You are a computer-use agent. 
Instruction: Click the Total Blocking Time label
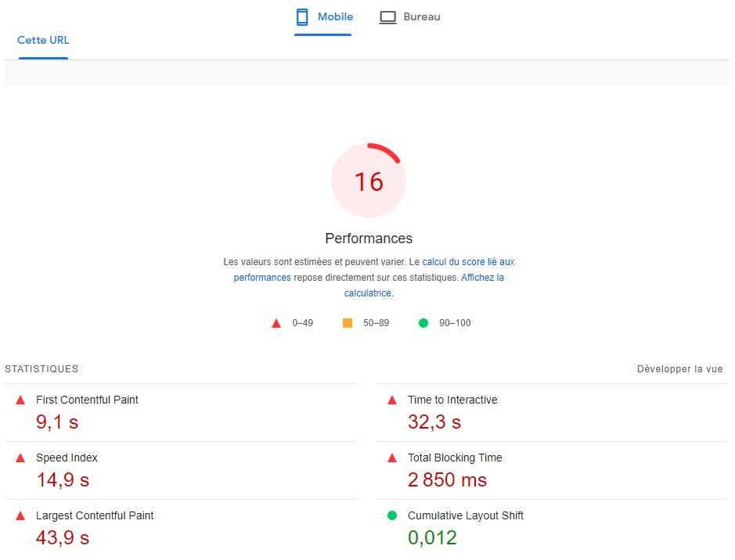click(x=455, y=458)
